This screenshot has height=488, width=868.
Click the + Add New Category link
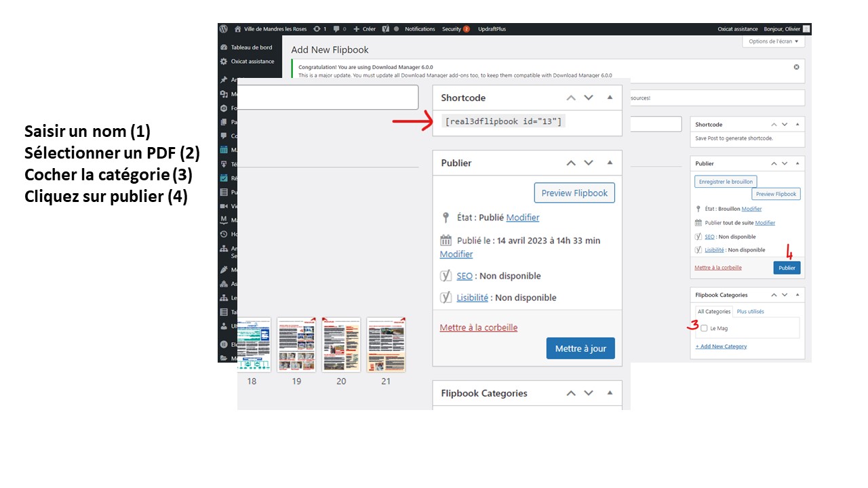point(721,346)
